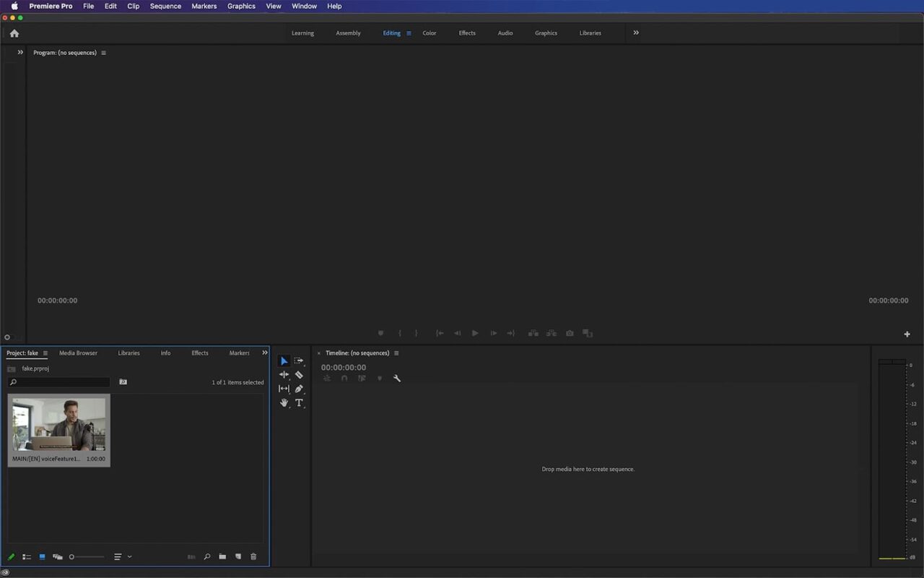Activate the Type tool
924x578 pixels.
pyautogui.click(x=299, y=403)
